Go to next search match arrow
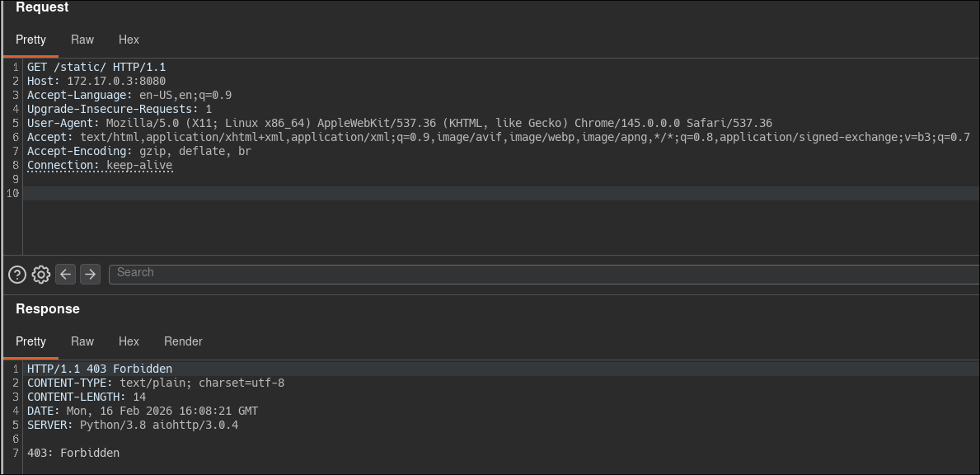Screen dimensions: 980x475 90,274
